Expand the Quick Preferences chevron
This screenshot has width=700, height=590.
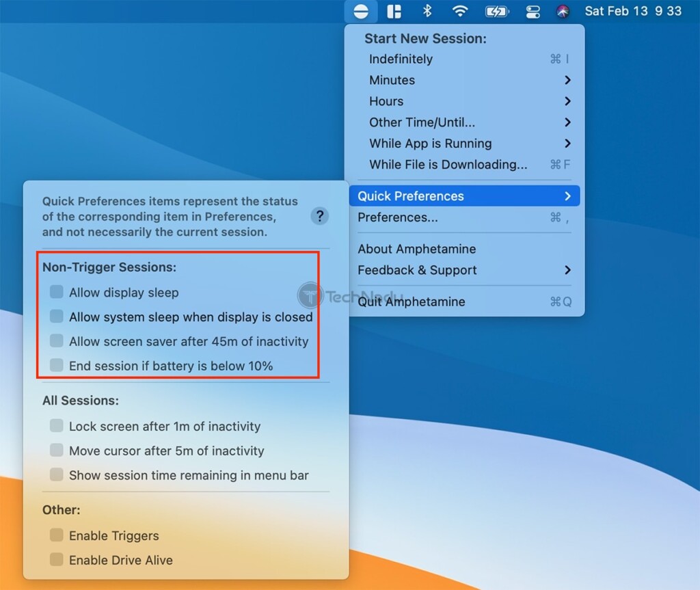click(567, 196)
